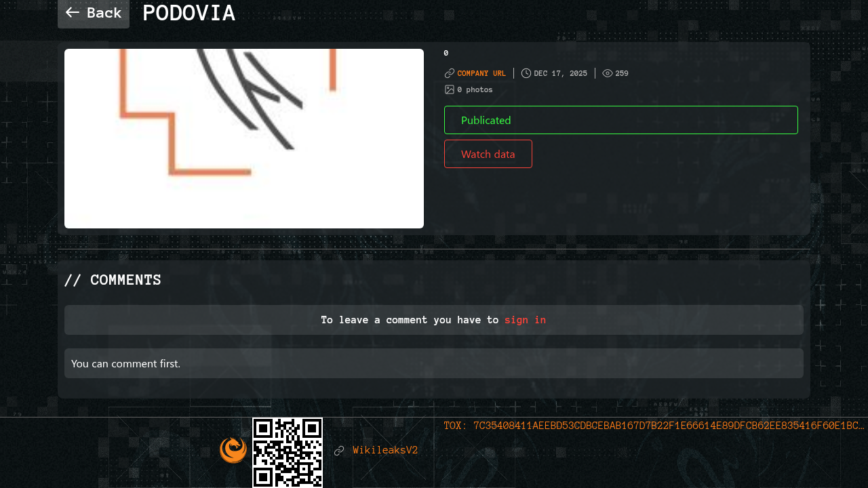The width and height of the screenshot is (868, 488).
Task: Click the DEC 17, 2025 date text
Action: pyautogui.click(x=560, y=73)
